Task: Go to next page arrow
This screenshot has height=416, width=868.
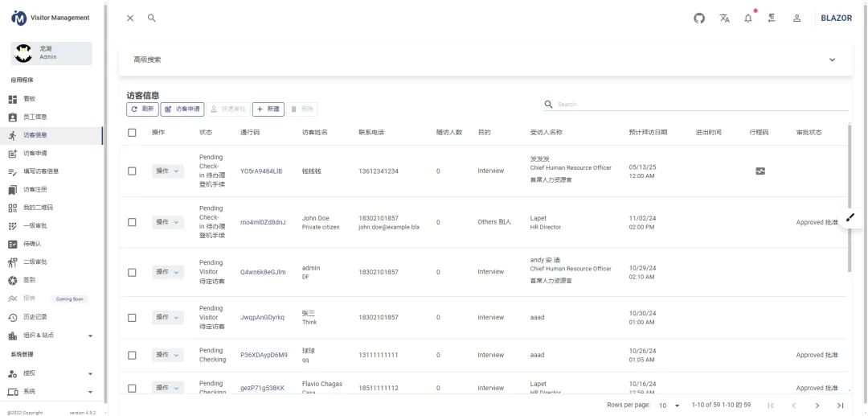Action: [817, 406]
